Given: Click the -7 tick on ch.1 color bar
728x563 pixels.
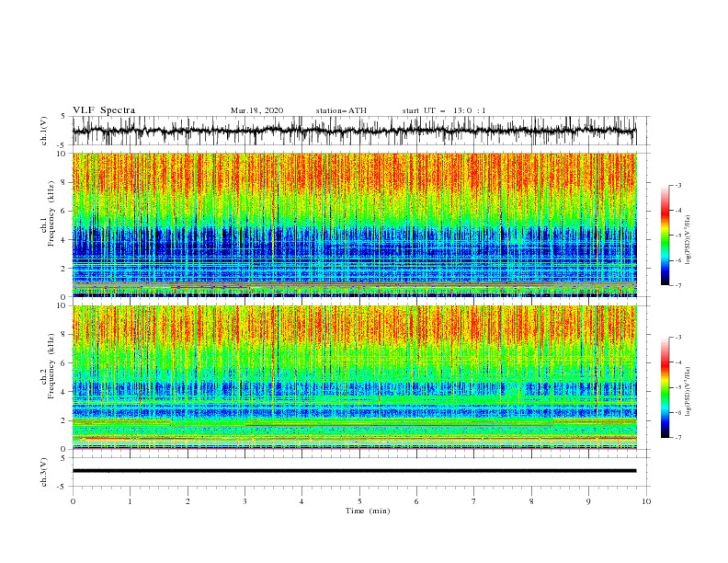Looking at the screenshot, I should click(x=678, y=285).
